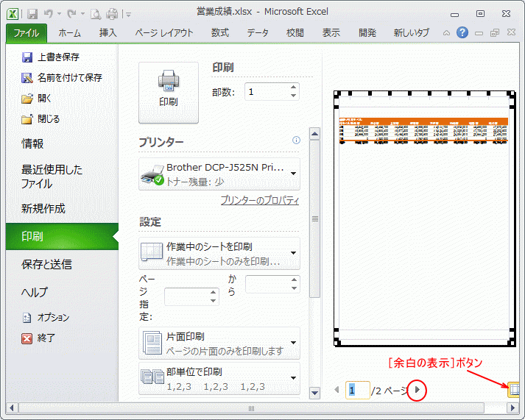Switch to the 挿入 tab
The image size is (525, 420).
(x=108, y=33)
